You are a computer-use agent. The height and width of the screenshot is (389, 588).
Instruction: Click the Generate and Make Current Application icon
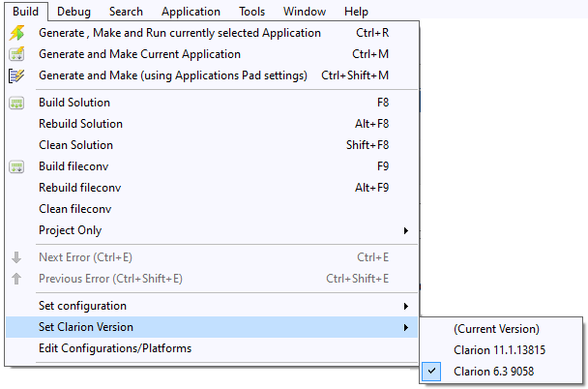[x=16, y=54]
